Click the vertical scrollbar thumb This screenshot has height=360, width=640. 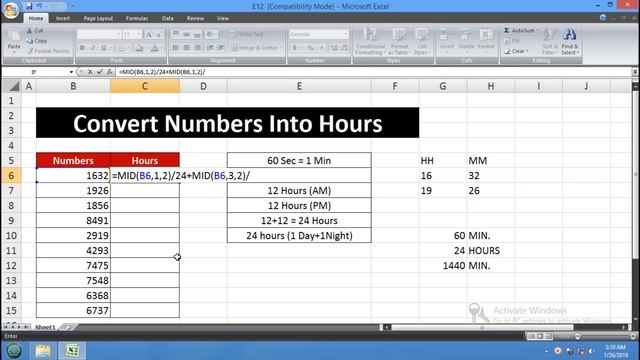(636, 176)
